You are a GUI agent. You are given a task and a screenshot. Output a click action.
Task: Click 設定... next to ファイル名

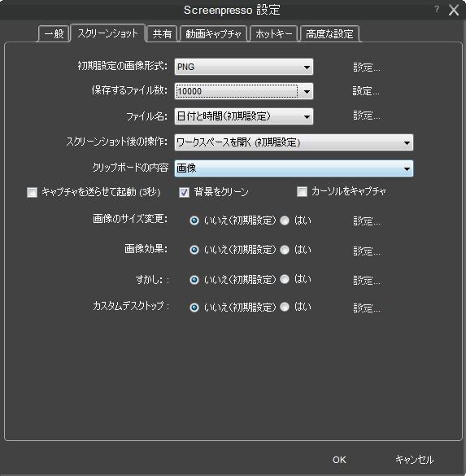coord(367,116)
